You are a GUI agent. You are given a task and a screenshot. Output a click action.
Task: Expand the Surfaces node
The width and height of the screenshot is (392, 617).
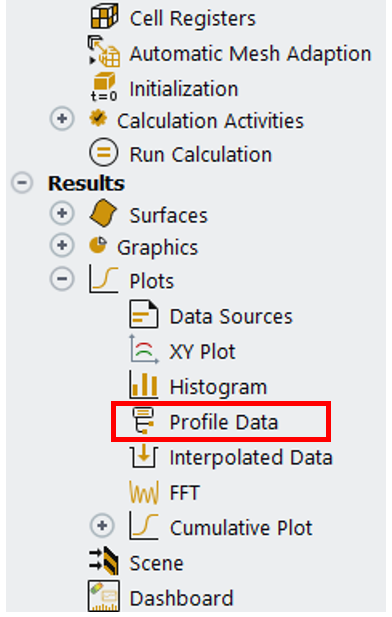tap(62, 213)
